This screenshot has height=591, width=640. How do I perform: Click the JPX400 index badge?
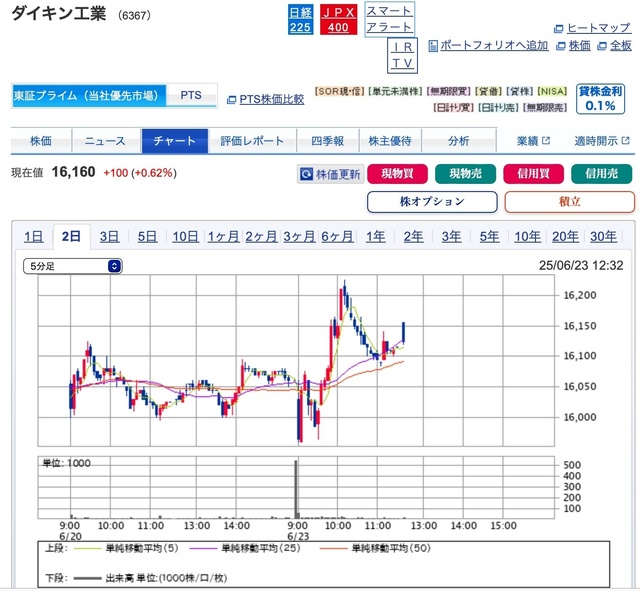pos(338,20)
